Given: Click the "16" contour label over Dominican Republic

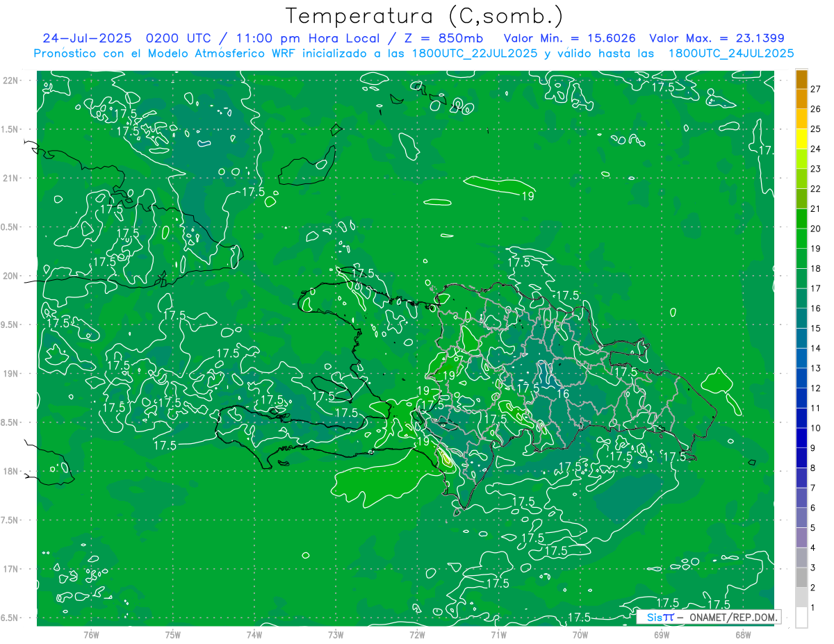Looking at the screenshot, I should [x=564, y=394].
